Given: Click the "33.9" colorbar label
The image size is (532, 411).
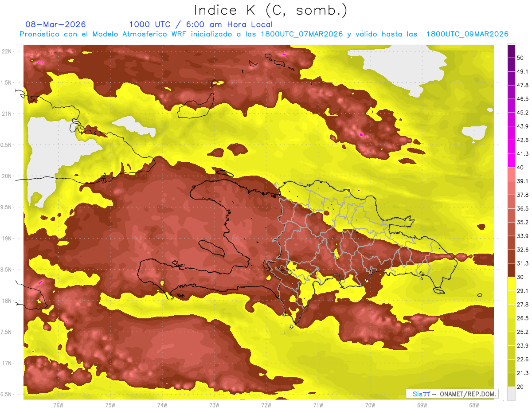Looking at the screenshot, I should (x=523, y=236).
